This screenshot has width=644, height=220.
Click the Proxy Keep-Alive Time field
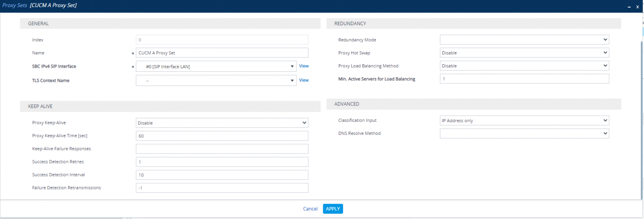(222, 136)
